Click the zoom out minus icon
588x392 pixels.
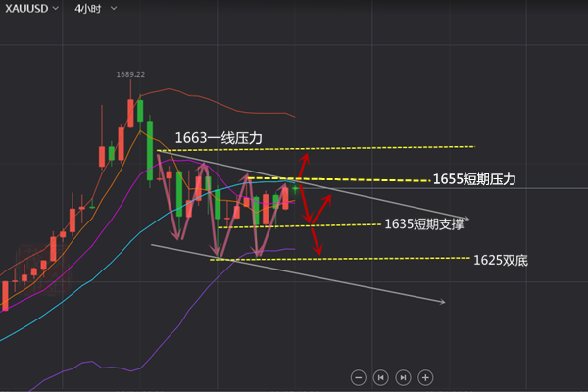coord(358,376)
